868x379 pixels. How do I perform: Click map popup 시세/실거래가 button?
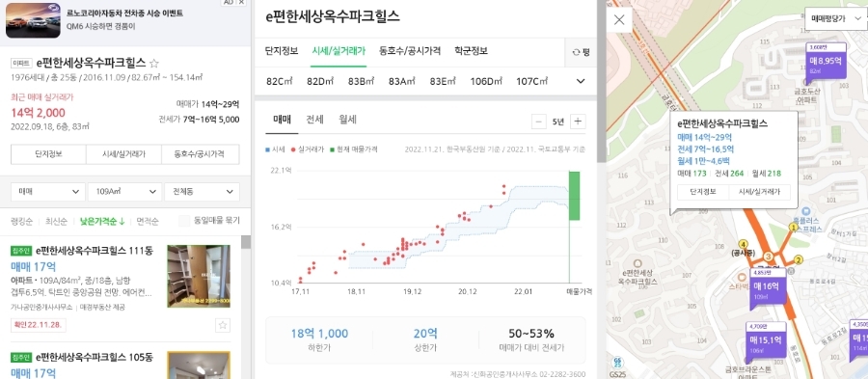click(760, 192)
